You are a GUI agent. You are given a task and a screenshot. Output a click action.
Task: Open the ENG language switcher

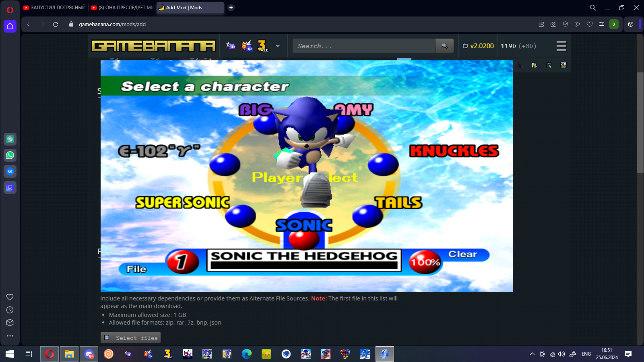[586, 354]
